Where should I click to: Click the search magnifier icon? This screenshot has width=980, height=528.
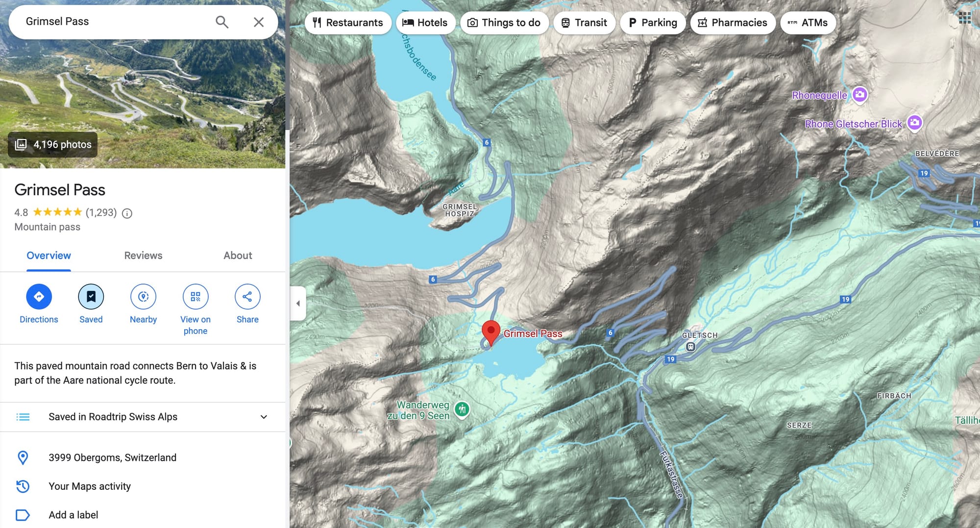(x=222, y=22)
